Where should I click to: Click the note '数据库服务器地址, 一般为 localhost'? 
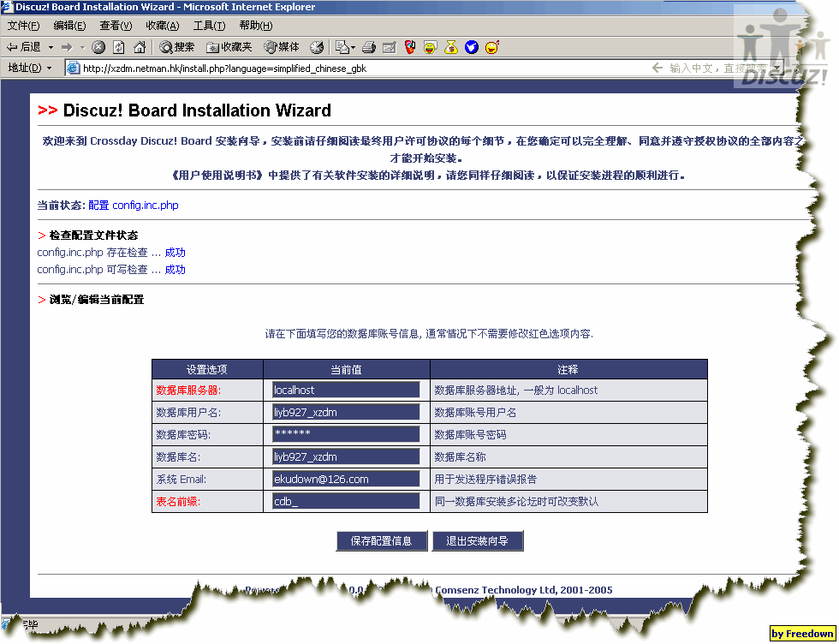tap(515, 390)
